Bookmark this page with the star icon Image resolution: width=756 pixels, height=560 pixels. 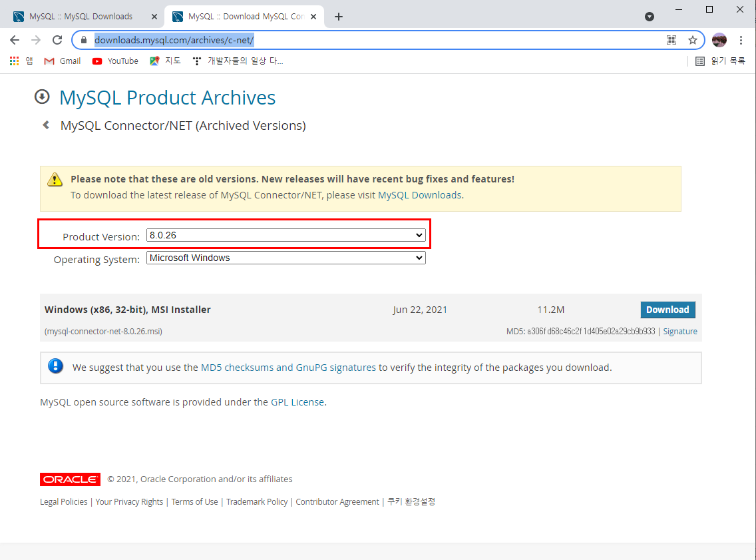692,40
